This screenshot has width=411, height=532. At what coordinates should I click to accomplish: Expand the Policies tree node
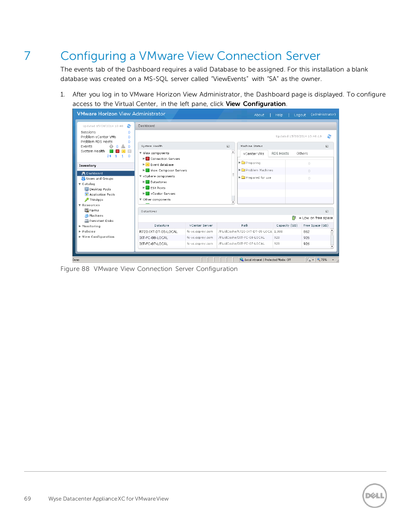80,231
